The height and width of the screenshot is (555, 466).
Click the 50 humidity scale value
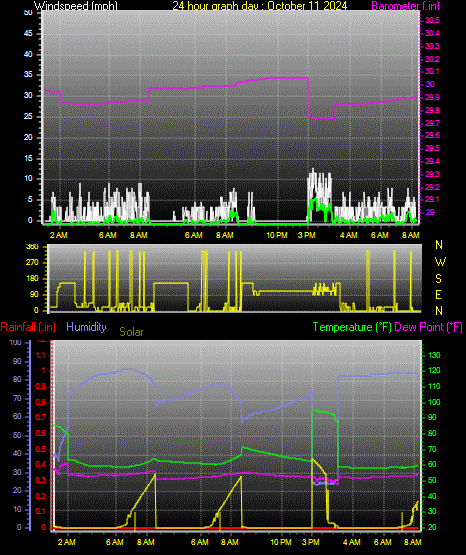pyautogui.click(x=17, y=435)
